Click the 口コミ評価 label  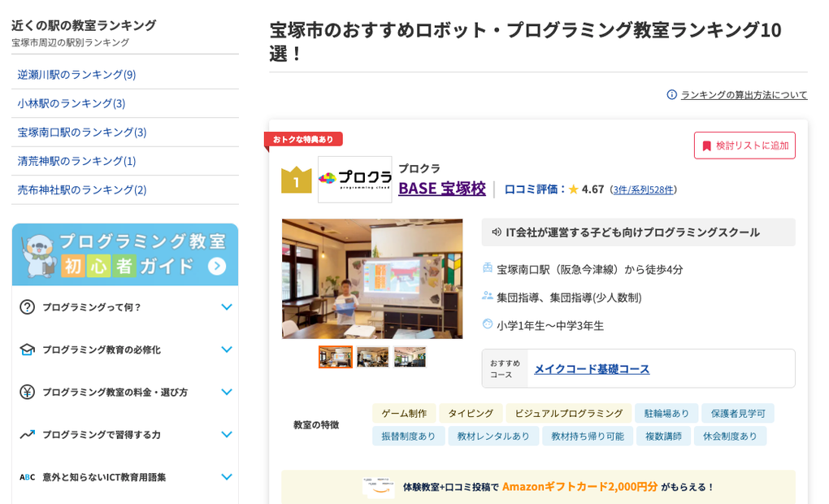(534, 189)
